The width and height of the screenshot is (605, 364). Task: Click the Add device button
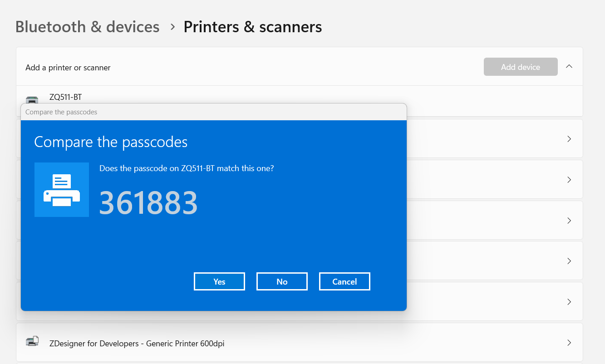tap(520, 67)
